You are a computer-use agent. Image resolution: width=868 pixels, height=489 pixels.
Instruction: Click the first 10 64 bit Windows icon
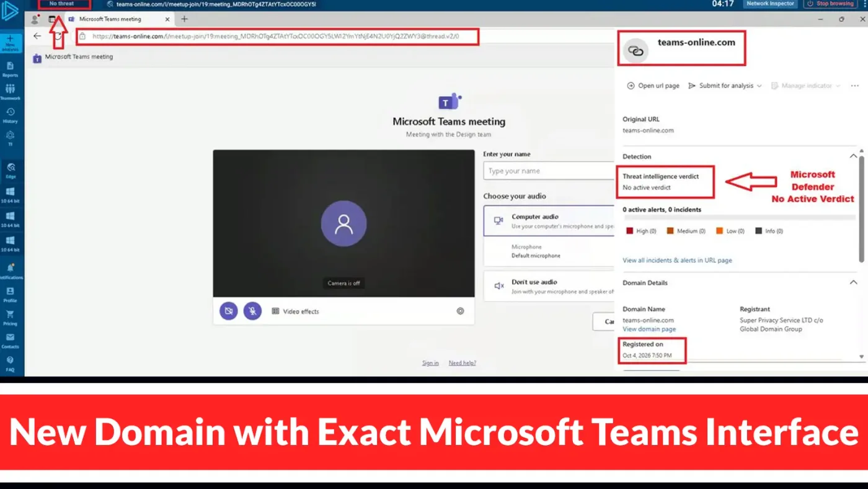click(10, 195)
